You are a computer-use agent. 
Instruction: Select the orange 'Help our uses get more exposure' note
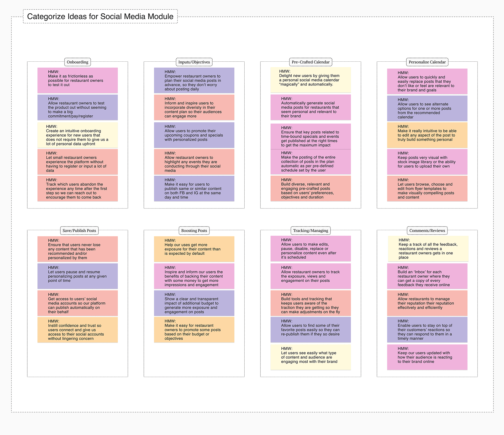[x=194, y=249]
